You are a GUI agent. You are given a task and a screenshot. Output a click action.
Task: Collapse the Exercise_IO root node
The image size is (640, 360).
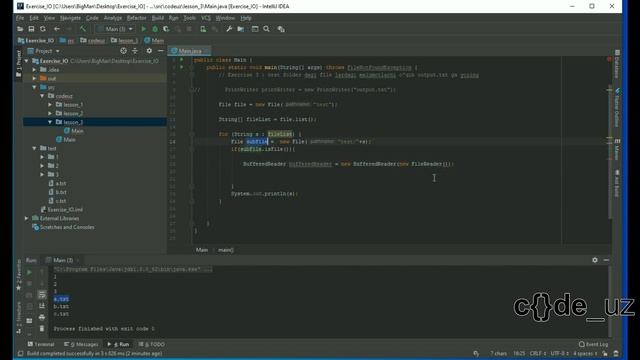[x=27, y=61]
